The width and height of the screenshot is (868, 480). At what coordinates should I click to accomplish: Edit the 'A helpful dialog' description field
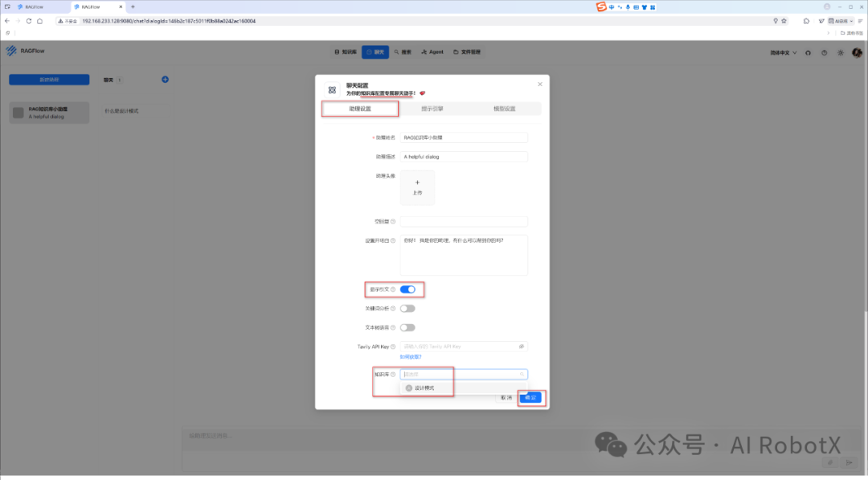464,157
